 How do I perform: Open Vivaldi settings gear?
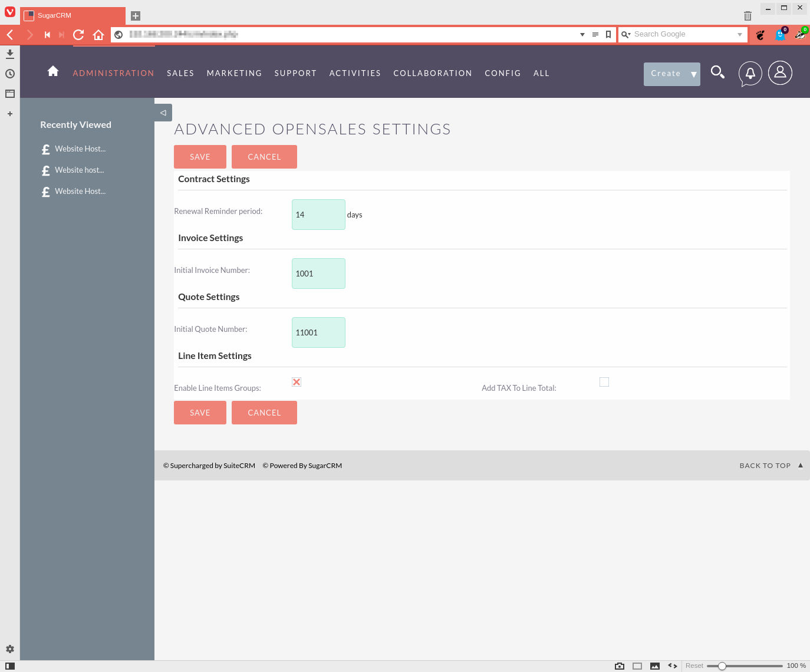tap(10, 649)
